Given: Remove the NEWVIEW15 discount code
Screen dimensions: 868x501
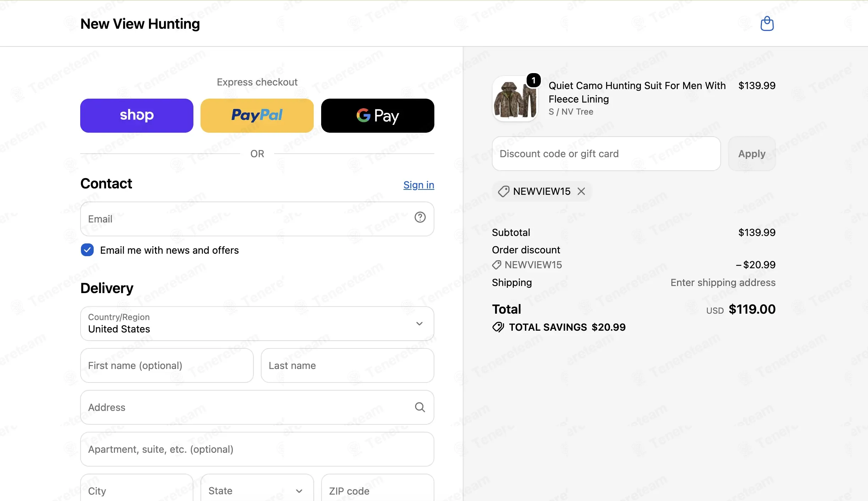Looking at the screenshot, I should click(581, 191).
